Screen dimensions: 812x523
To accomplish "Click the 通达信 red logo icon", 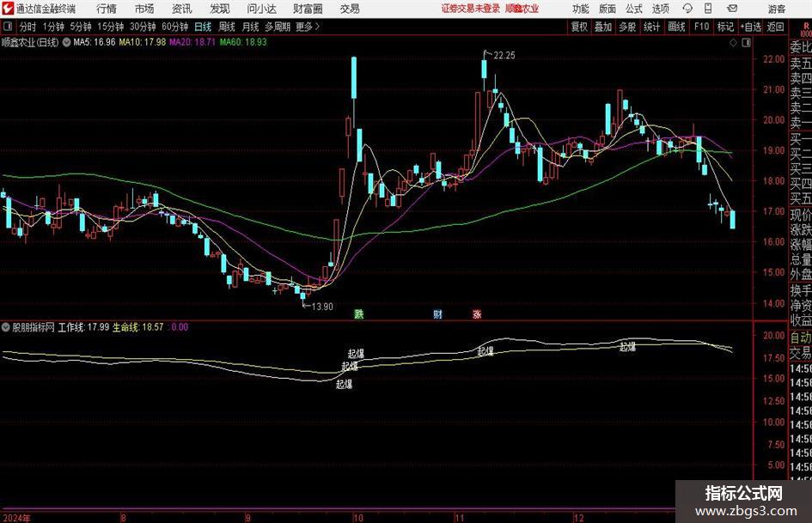I will pyautogui.click(x=7, y=9).
